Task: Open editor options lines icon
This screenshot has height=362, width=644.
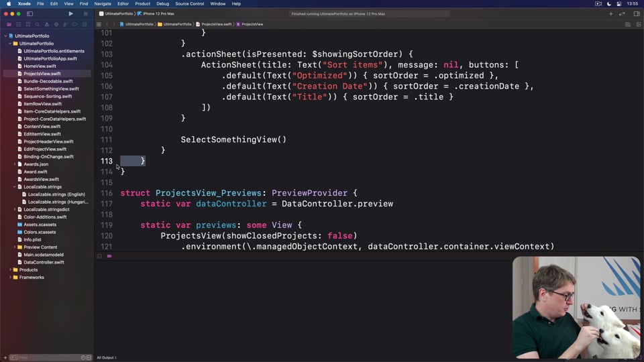Action: (628, 24)
